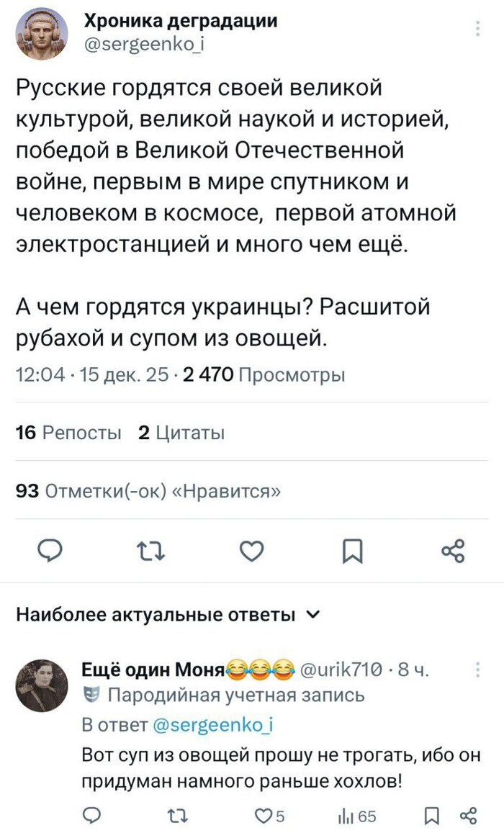
Task: Reply to the main tweet via speech bubble icon
Action: 51,551
